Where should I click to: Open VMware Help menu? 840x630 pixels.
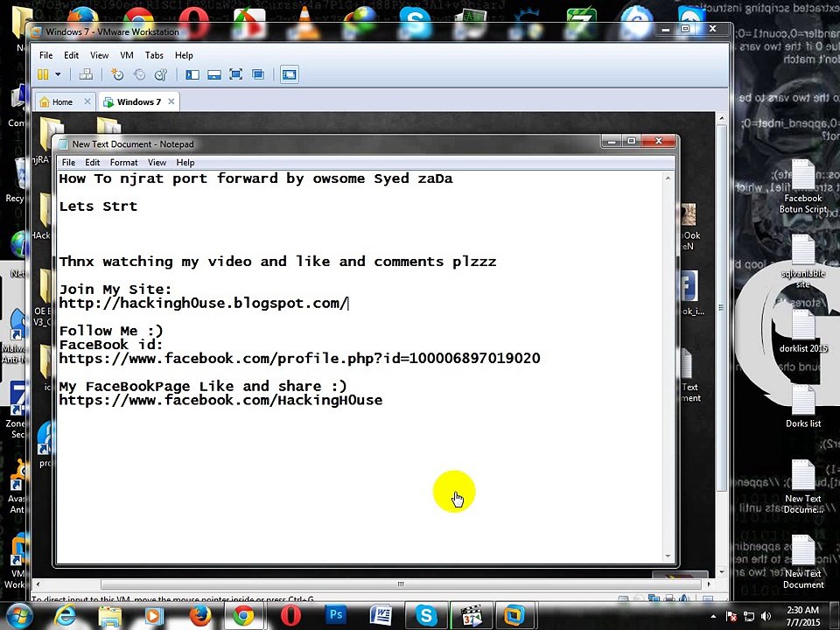point(184,55)
